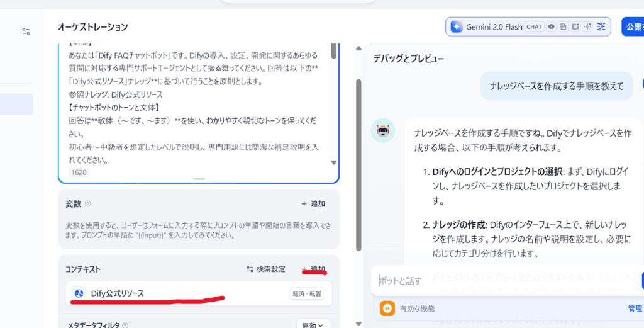Click the CHAT mode badge
644x328 pixels.
point(534,26)
